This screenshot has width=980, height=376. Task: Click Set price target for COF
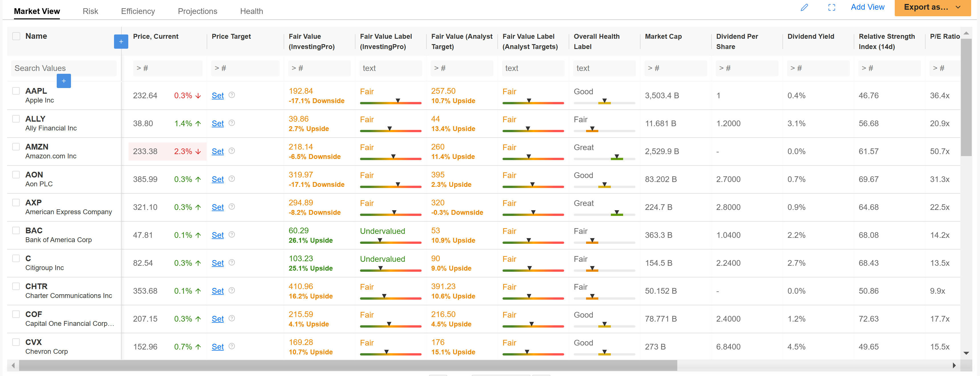[x=217, y=319]
